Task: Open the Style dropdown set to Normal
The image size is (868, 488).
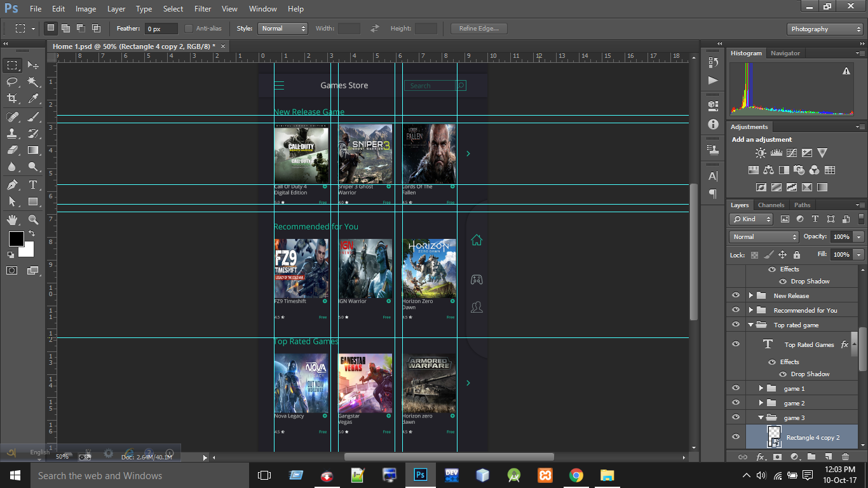Action: click(x=282, y=29)
